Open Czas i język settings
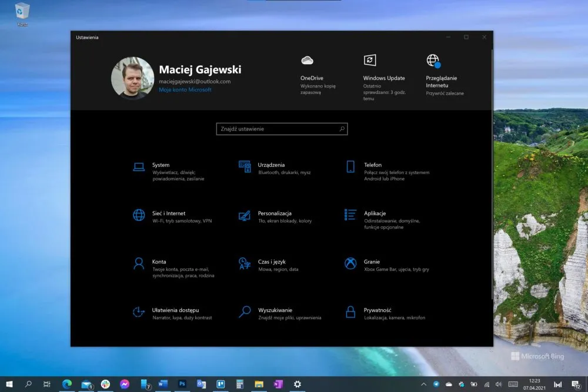The width and height of the screenshot is (588, 392). (x=269, y=265)
